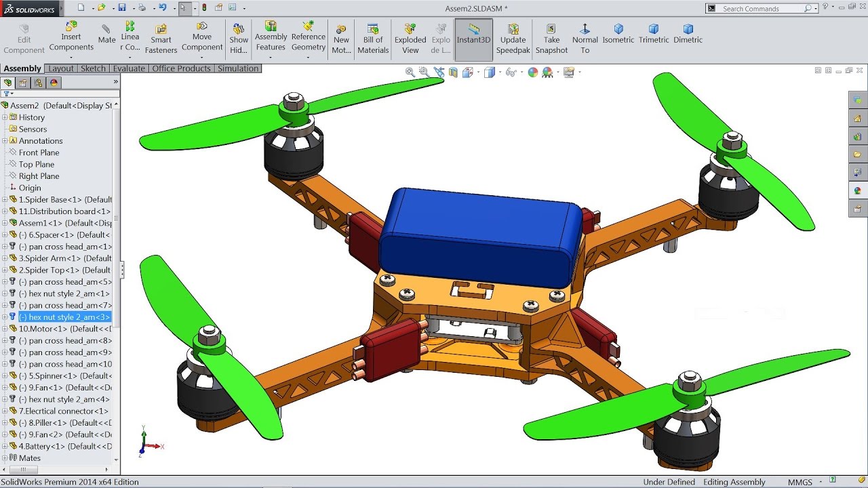Expand the 1.Spider Base component node
Viewport: 868px width, 488px height.
[x=5, y=200]
